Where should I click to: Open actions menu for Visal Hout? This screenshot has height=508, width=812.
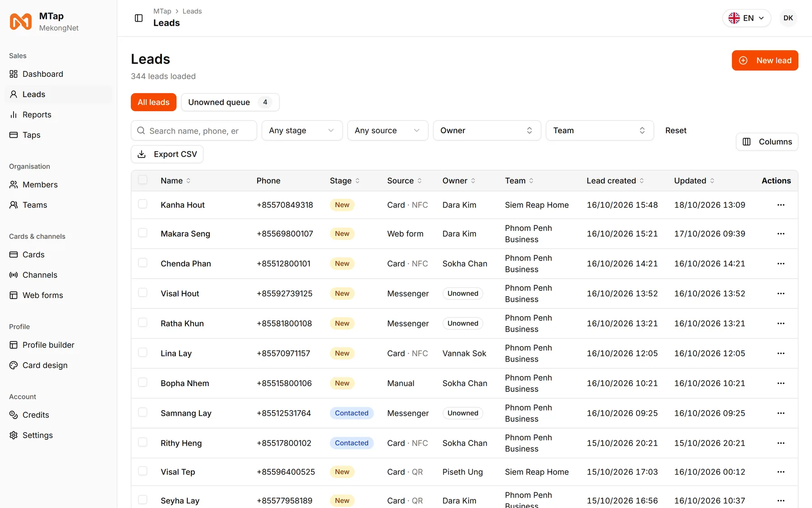781,294
